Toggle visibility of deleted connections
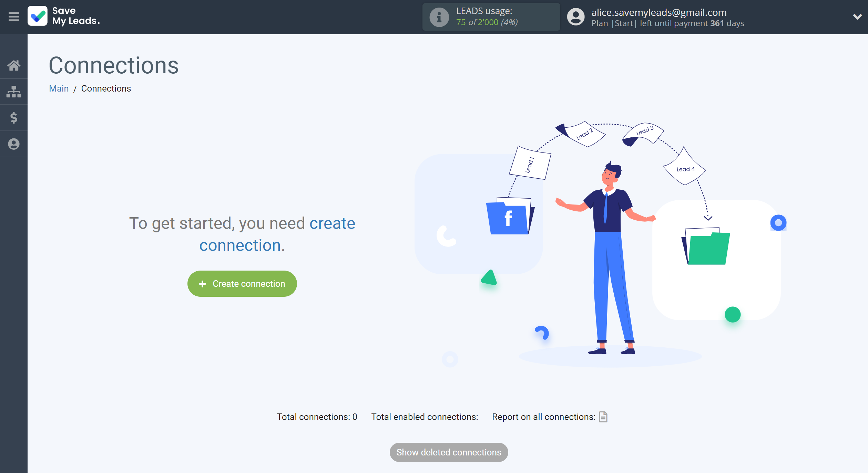This screenshot has width=868, height=473. point(448,452)
